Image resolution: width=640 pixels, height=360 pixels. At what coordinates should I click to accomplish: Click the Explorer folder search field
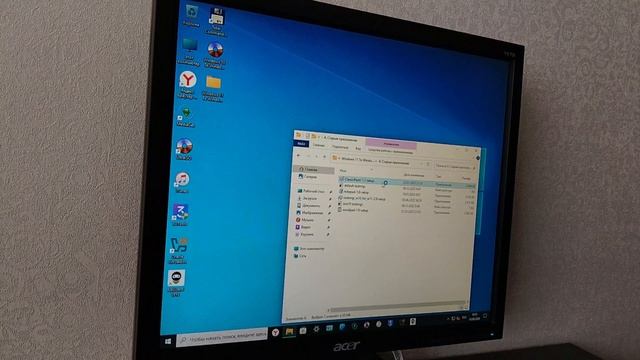coord(455,167)
